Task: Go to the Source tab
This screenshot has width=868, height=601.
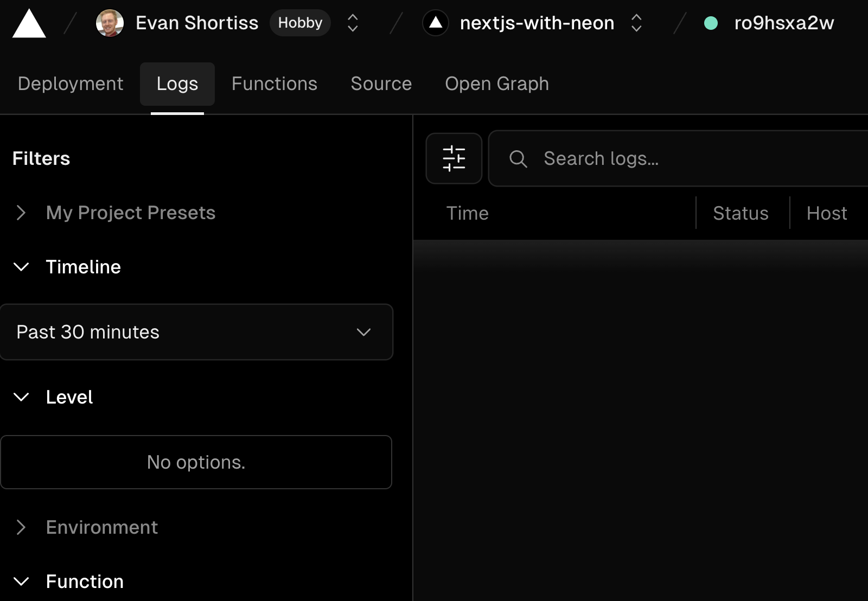Action: point(381,84)
